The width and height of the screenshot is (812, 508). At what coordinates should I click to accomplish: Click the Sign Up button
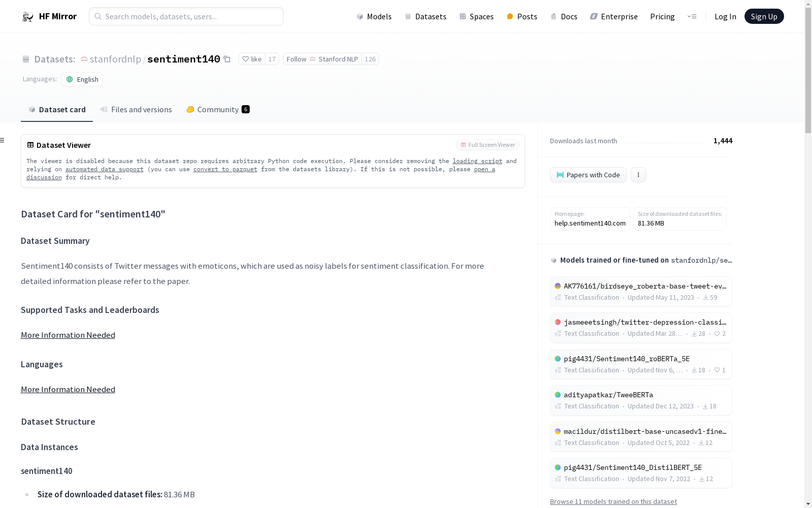point(764,16)
